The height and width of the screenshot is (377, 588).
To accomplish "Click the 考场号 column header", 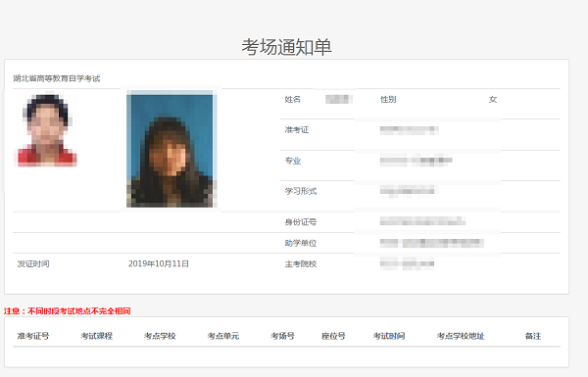I will tap(283, 336).
